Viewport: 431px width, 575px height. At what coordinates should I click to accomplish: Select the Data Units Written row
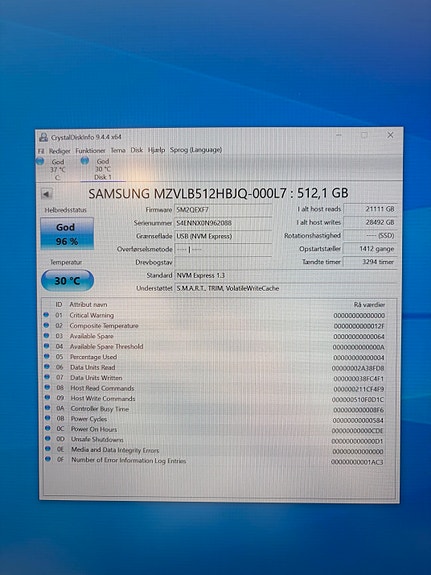click(215, 378)
